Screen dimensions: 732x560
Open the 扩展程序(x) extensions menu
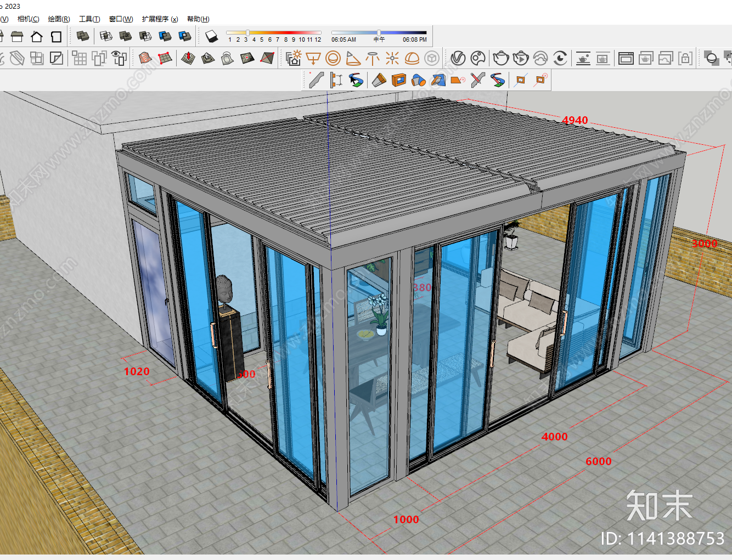pyautogui.click(x=160, y=19)
